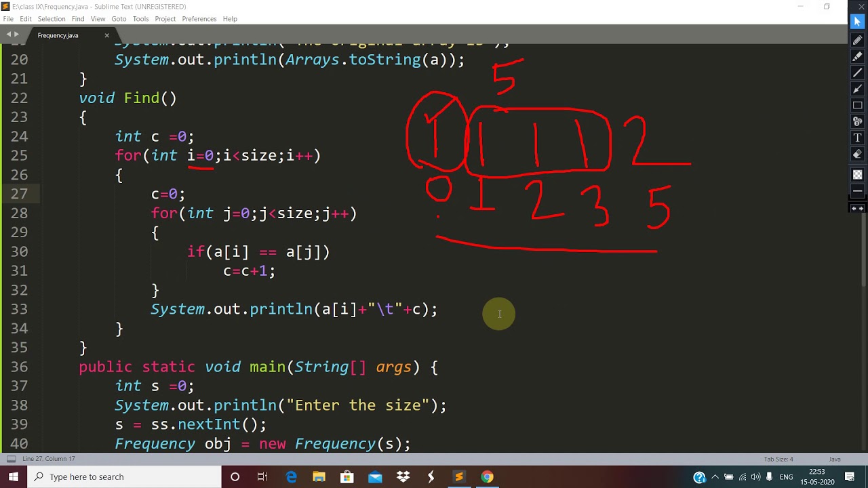Open the Get Help tray icon

[699, 476]
